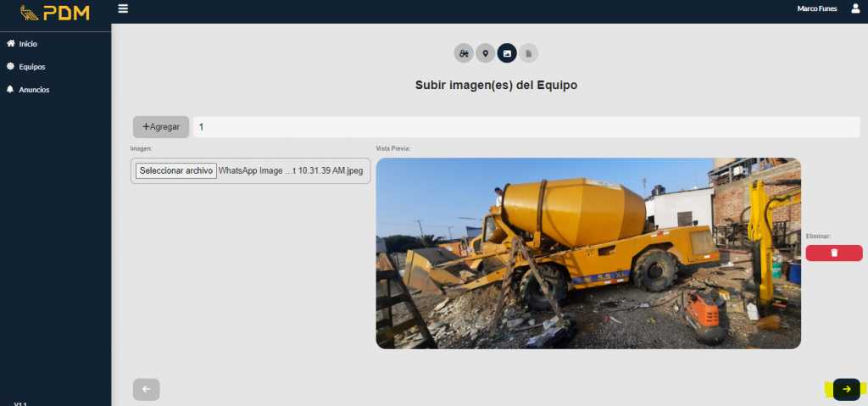Click the tractor equipment step icon
This screenshot has height=406, width=868.
(x=464, y=53)
